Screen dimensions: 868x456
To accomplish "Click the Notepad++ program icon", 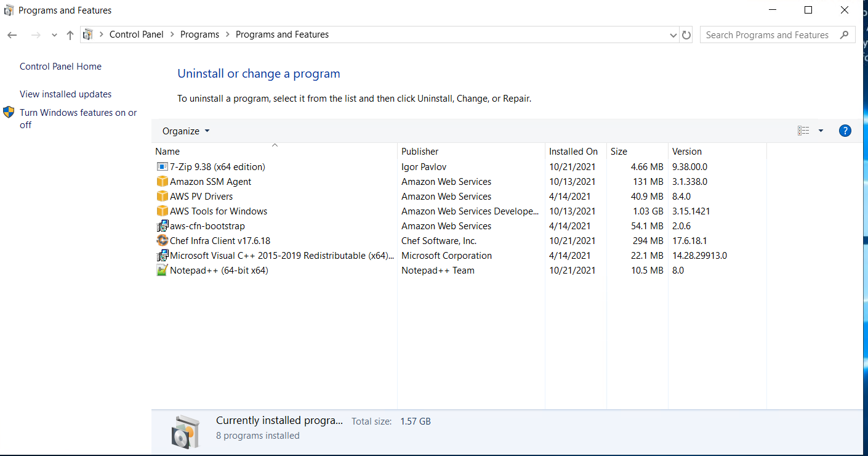I will pos(162,271).
